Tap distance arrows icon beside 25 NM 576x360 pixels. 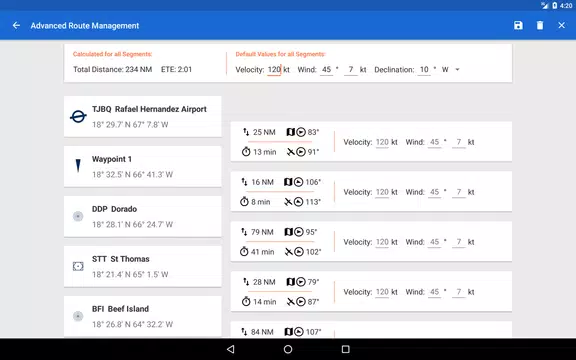point(246,132)
